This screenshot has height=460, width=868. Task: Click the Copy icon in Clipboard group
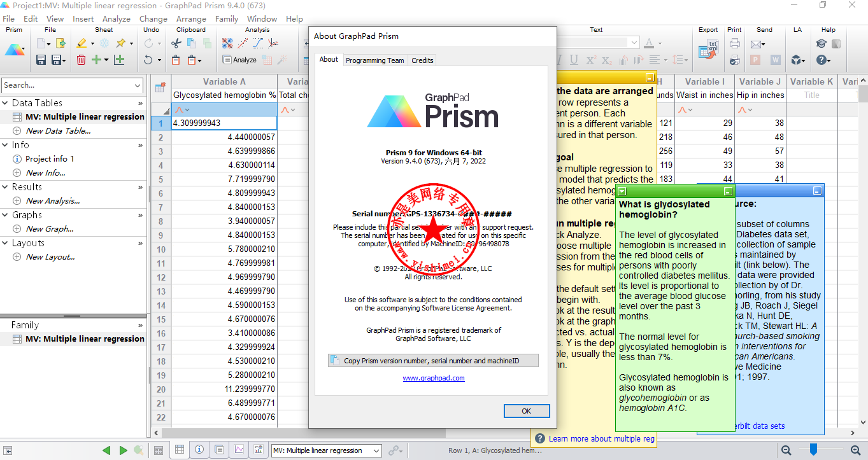click(192, 43)
